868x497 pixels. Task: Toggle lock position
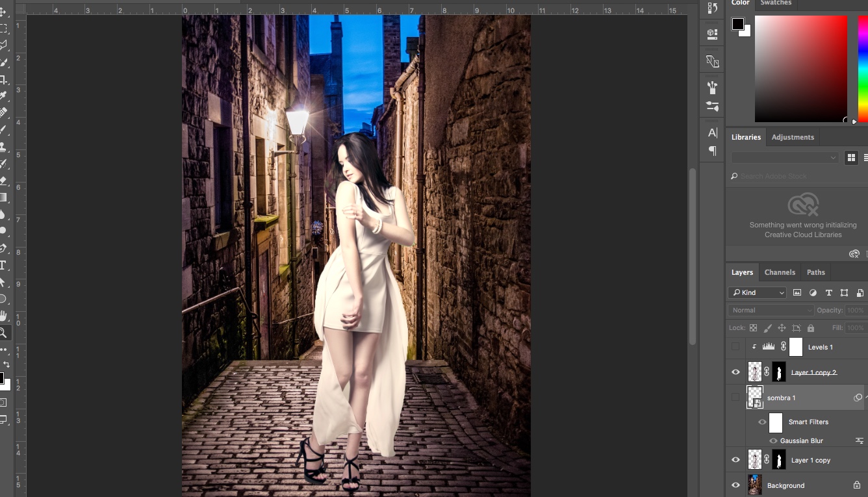pyautogui.click(x=782, y=328)
